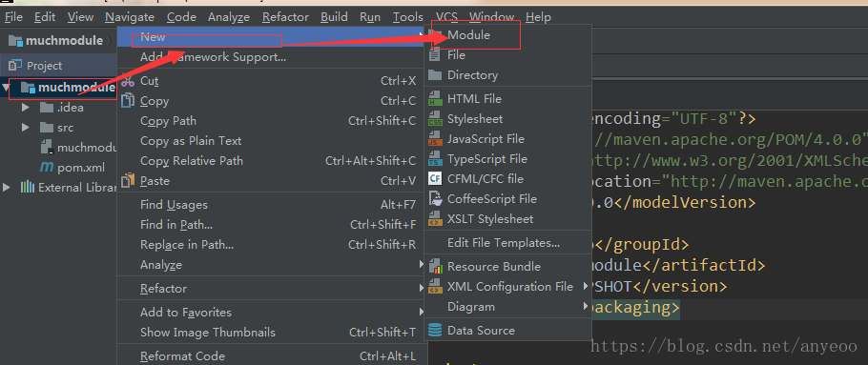Click the Paste clipboard icon

point(128,180)
